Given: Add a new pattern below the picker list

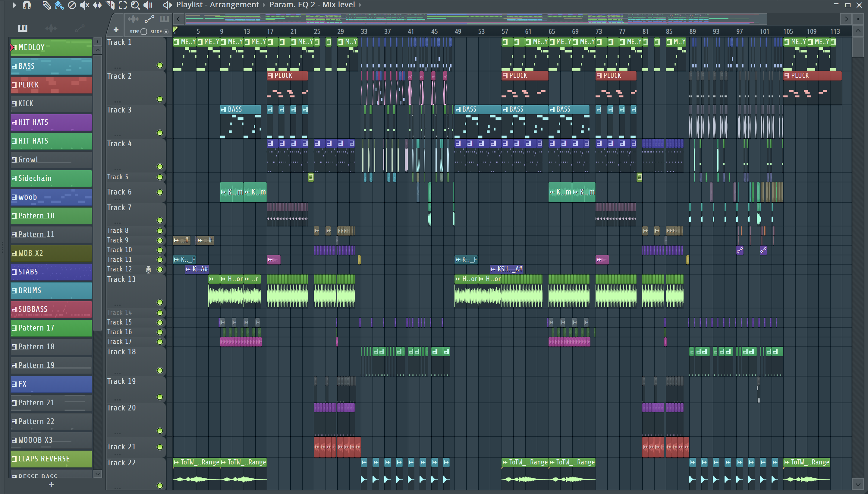Looking at the screenshot, I should click(51, 485).
